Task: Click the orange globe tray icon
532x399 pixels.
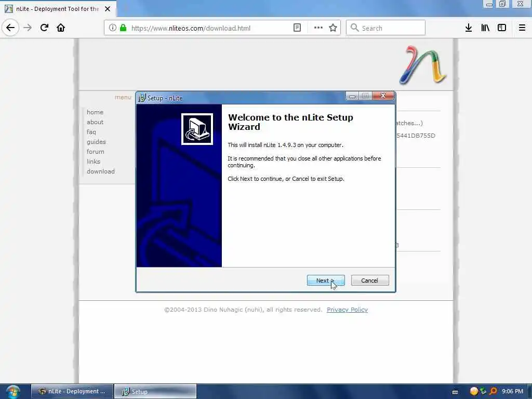Action: pyautogui.click(x=474, y=391)
